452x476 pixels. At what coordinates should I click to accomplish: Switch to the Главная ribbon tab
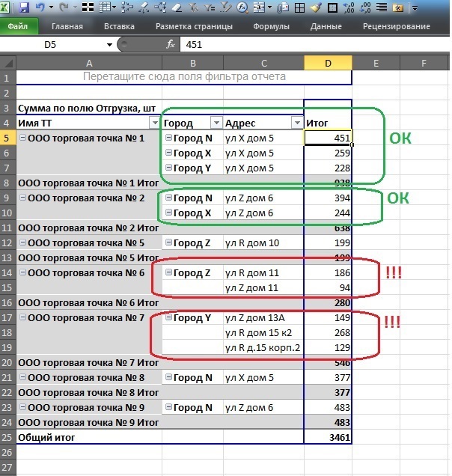click(x=67, y=26)
